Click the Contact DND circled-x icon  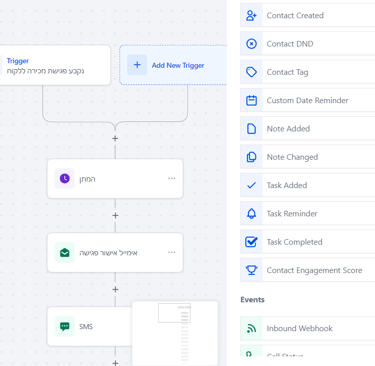(251, 44)
